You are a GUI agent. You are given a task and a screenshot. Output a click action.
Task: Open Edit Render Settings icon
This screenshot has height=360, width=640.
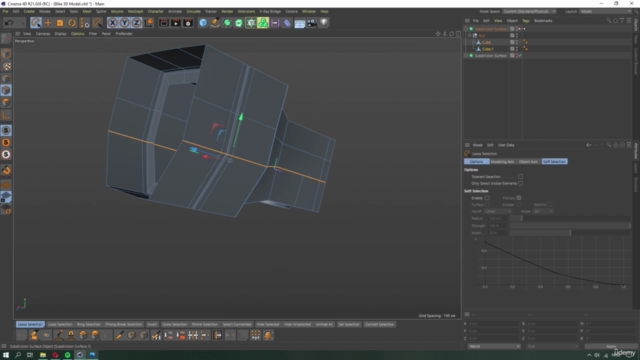(x=188, y=23)
